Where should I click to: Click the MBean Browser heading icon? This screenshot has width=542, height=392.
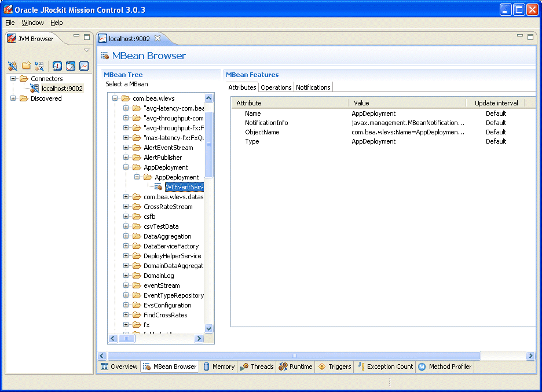pyautogui.click(x=105, y=56)
